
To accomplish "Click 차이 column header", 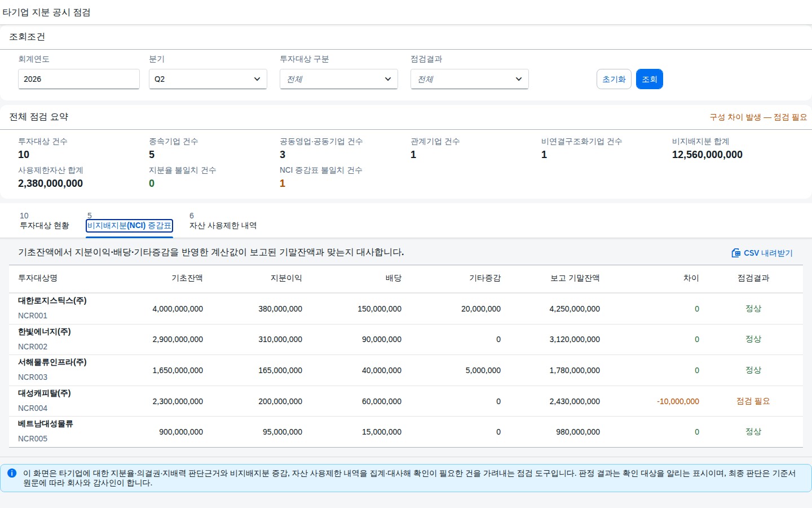I will point(691,278).
